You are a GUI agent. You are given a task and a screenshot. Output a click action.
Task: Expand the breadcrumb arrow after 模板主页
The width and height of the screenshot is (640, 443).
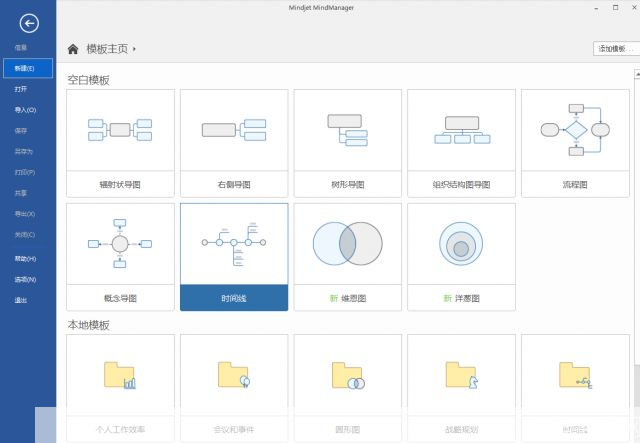click(x=134, y=49)
